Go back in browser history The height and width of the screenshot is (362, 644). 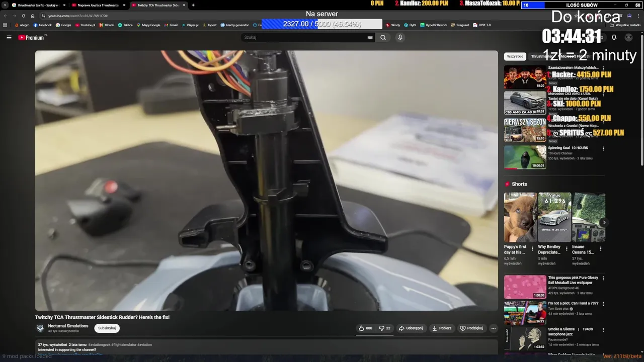[6, 16]
